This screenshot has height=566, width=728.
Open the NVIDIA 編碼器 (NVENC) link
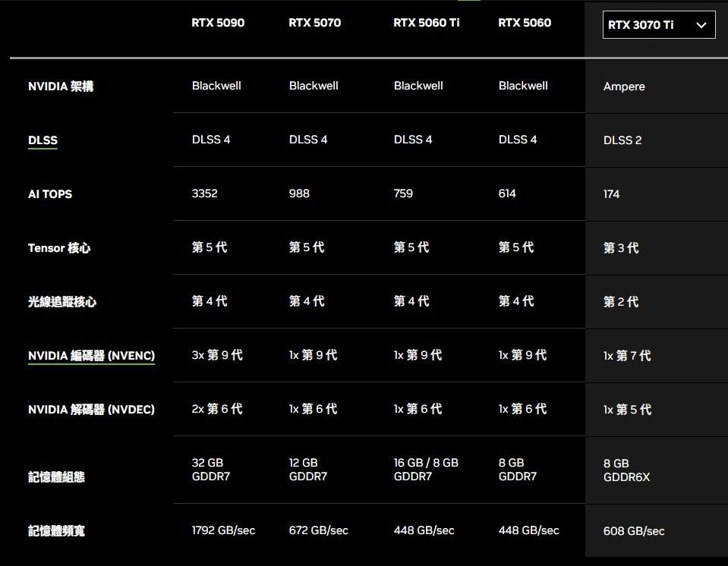pos(91,356)
